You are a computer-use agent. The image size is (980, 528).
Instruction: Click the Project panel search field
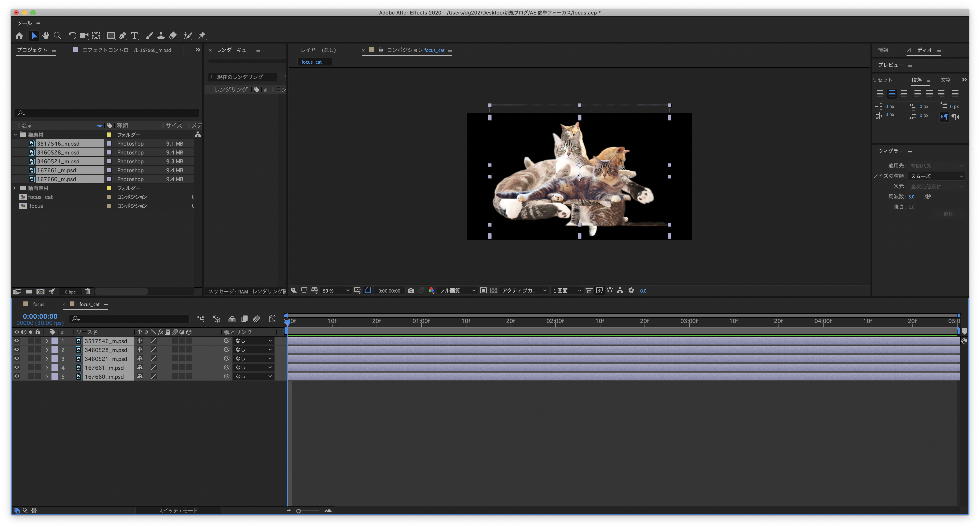tap(107, 113)
